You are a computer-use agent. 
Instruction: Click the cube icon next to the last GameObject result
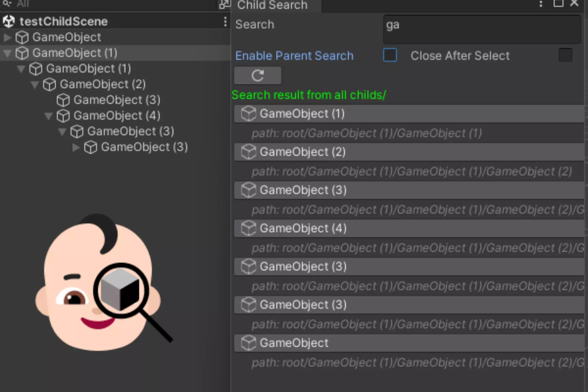pos(248,343)
